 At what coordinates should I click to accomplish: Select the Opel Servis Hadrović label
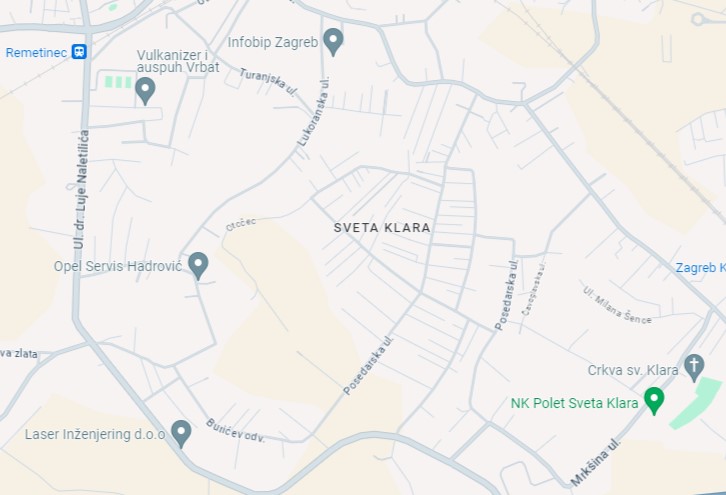click(x=118, y=266)
